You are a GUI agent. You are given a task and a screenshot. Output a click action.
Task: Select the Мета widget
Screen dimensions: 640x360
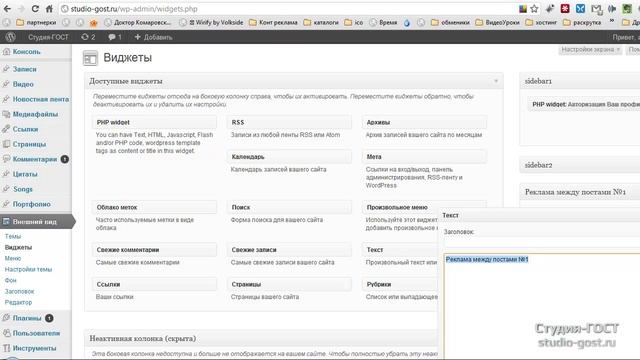(x=424, y=157)
